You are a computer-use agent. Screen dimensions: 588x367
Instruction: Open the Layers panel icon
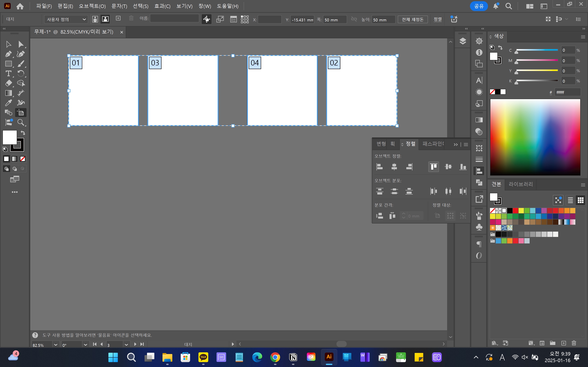point(463,41)
